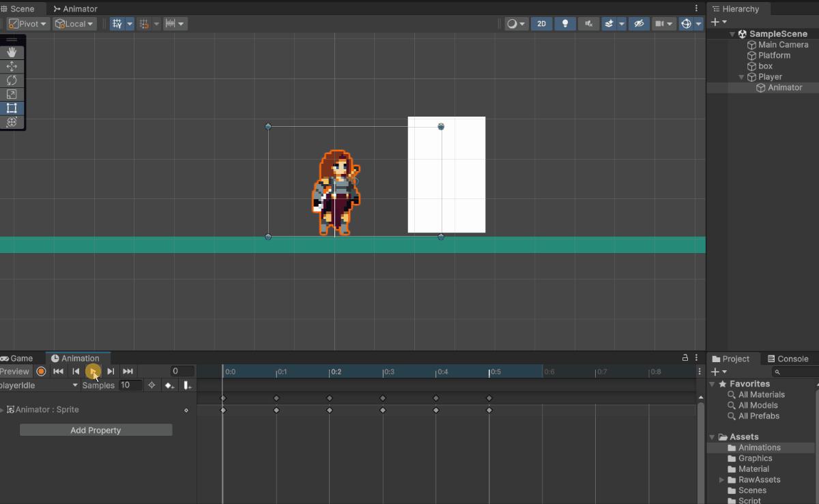
Task: Edit the Samples value field
Action: (130, 385)
